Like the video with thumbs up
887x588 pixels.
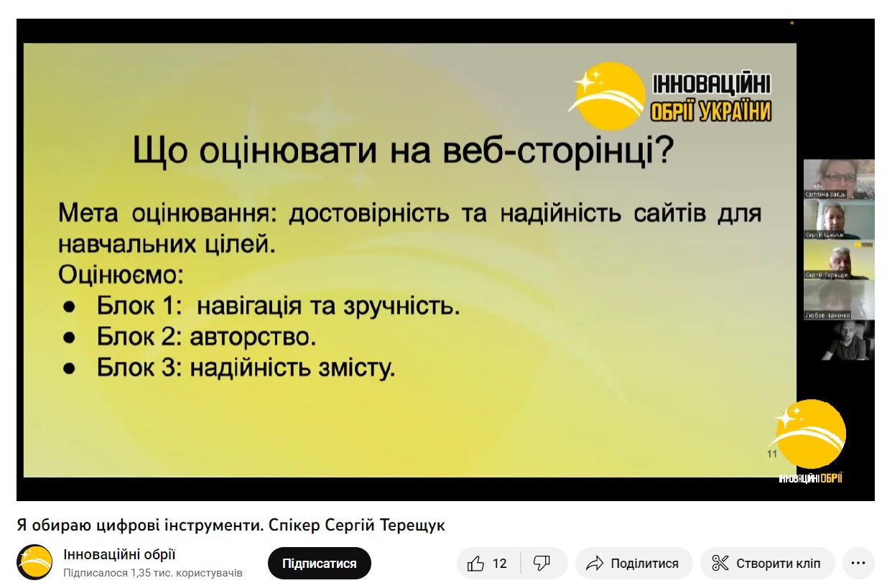tap(488, 564)
